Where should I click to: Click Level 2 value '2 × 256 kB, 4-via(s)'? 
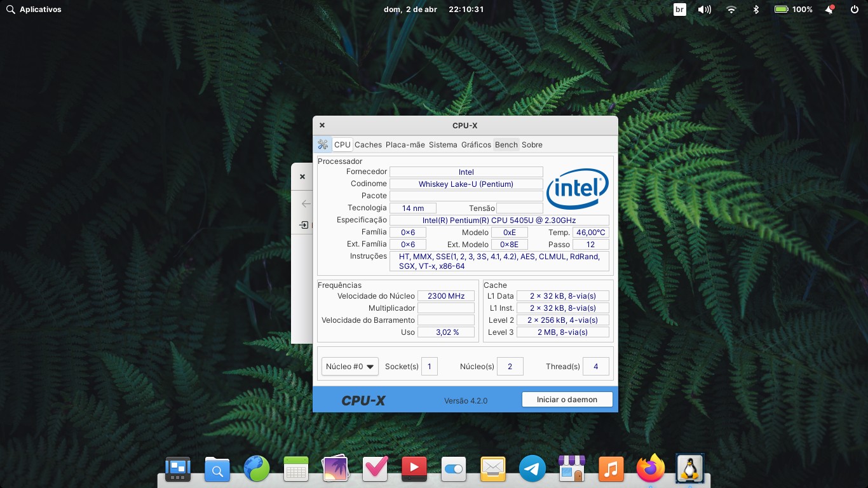tap(563, 320)
